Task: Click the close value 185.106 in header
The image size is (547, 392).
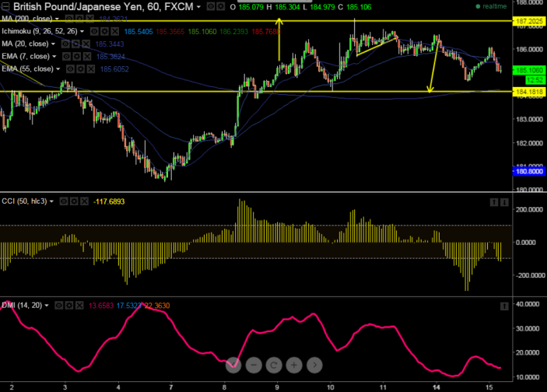Action: pyautogui.click(x=359, y=7)
